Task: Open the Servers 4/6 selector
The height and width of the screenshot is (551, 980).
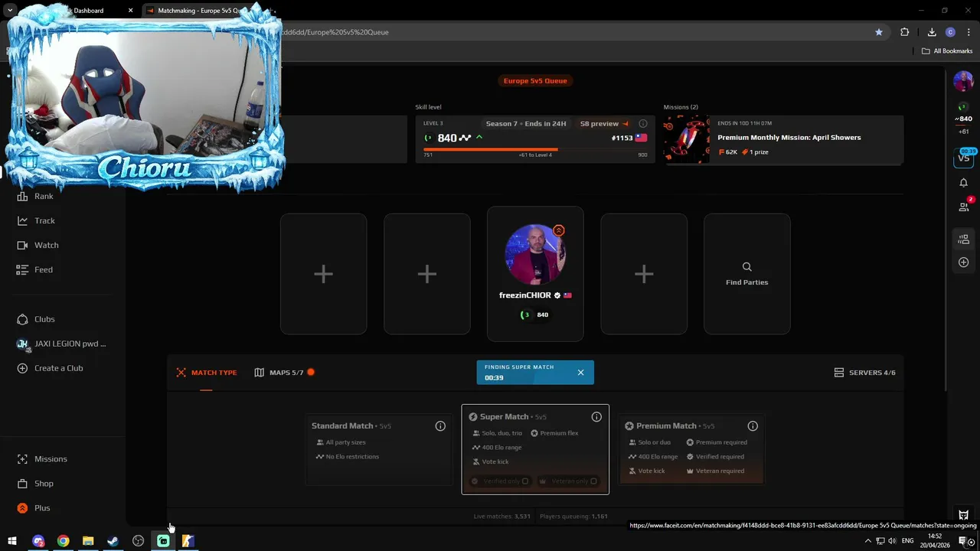Action: coord(864,373)
